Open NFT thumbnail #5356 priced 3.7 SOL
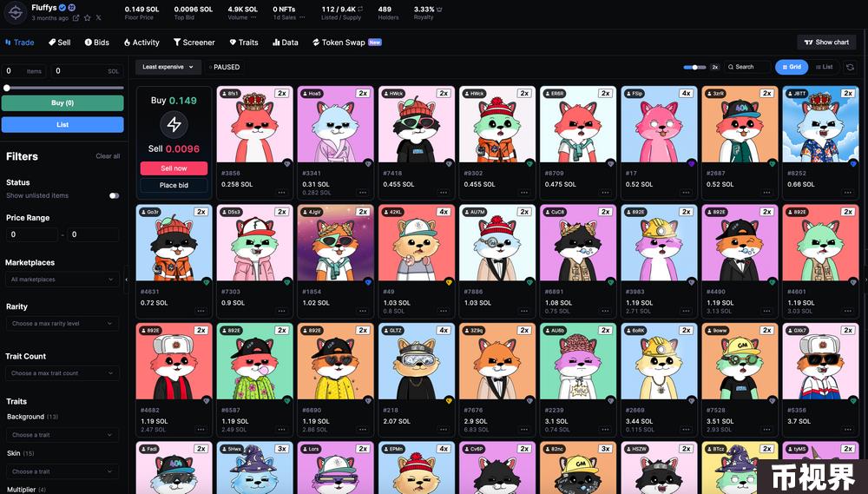 point(820,361)
